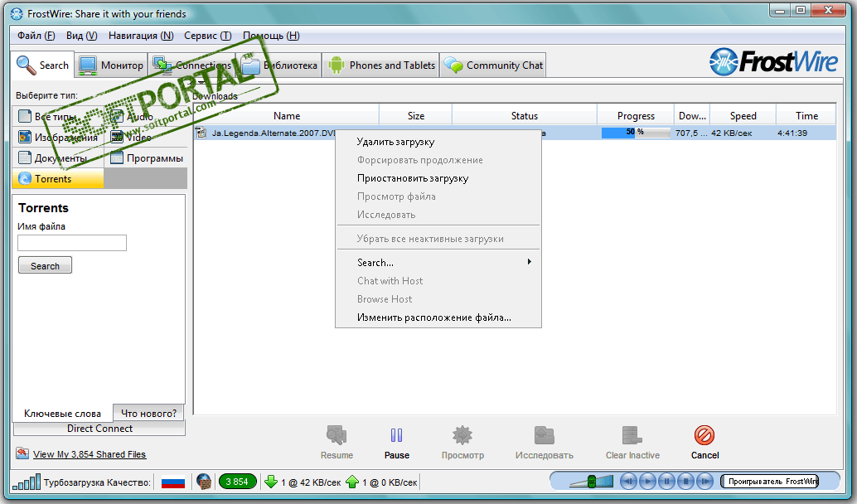Image resolution: width=857 pixels, height=504 pixels.
Task: Sort downloads by Speed column
Action: [743, 116]
